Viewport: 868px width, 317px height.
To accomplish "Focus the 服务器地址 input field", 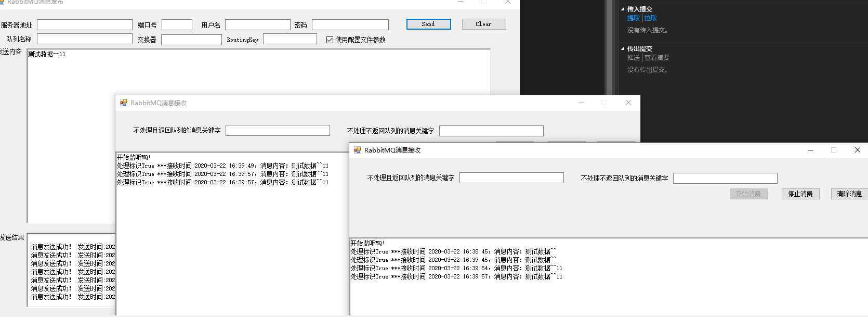I will point(85,24).
